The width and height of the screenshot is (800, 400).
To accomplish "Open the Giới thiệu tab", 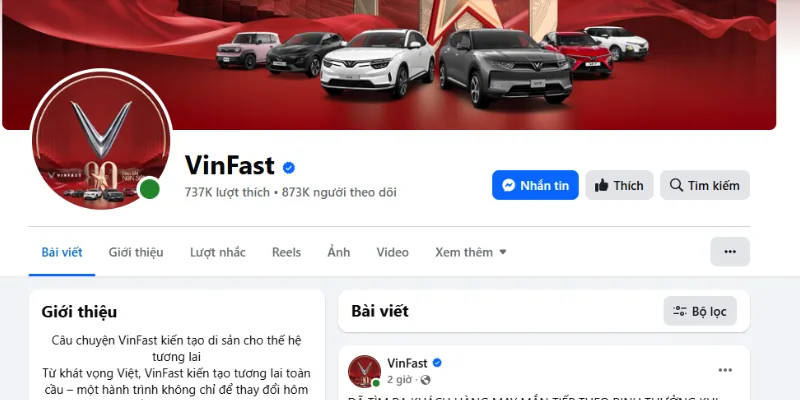I will pyautogui.click(x=136, y=252).
